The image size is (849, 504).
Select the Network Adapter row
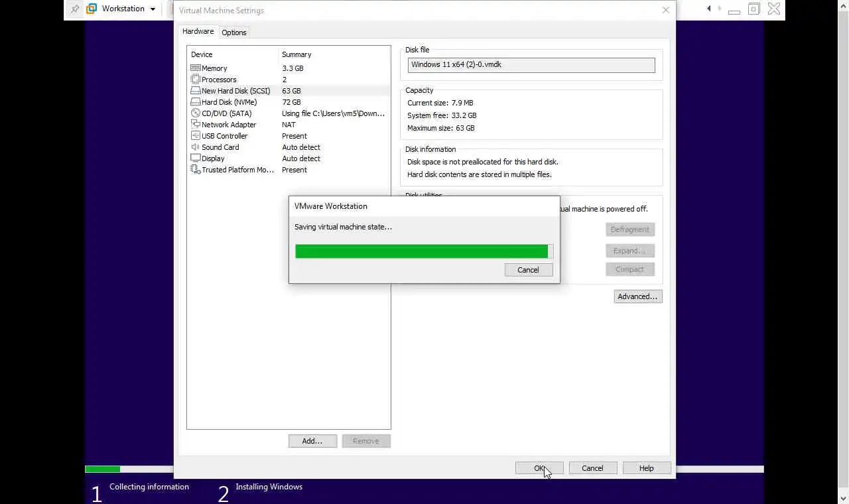[x=289, y=125]
